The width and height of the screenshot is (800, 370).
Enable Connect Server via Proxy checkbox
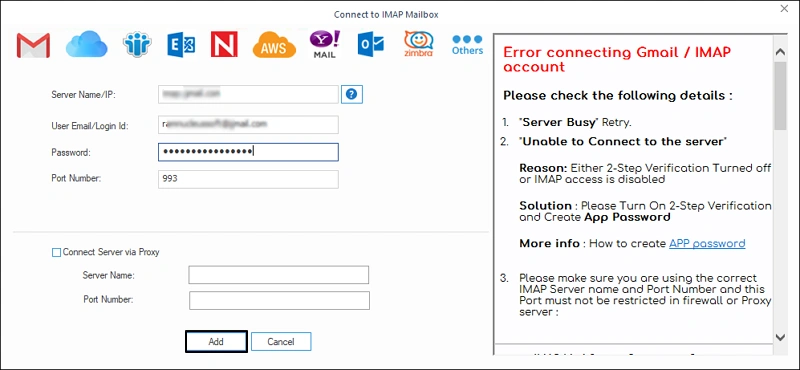[x=57, y=252]
